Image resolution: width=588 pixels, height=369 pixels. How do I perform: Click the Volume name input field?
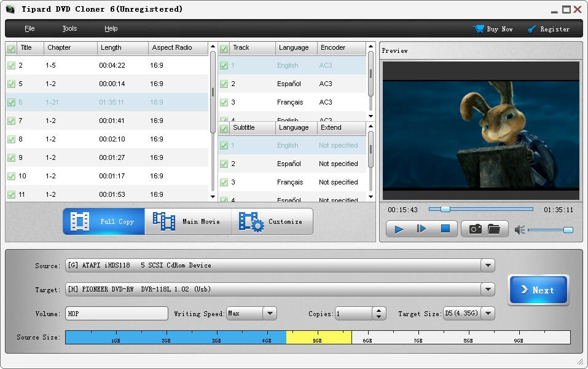tap(116, 313)
